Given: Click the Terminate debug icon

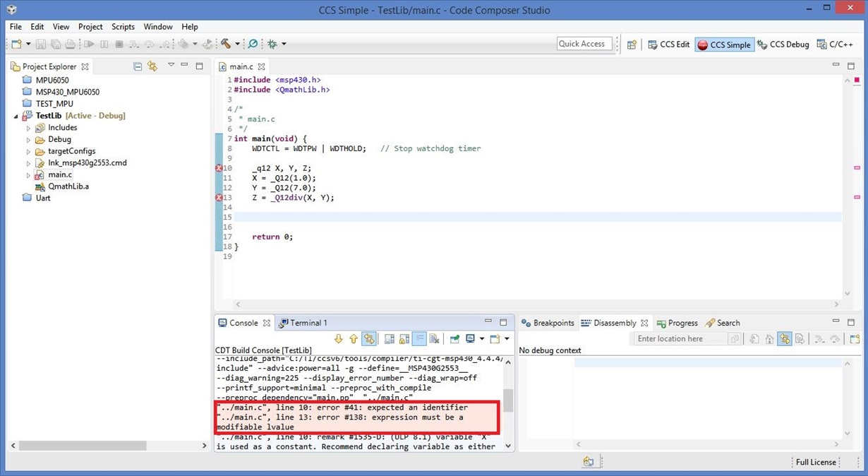Looking at the screenshot, I should (x=119, y=44).
